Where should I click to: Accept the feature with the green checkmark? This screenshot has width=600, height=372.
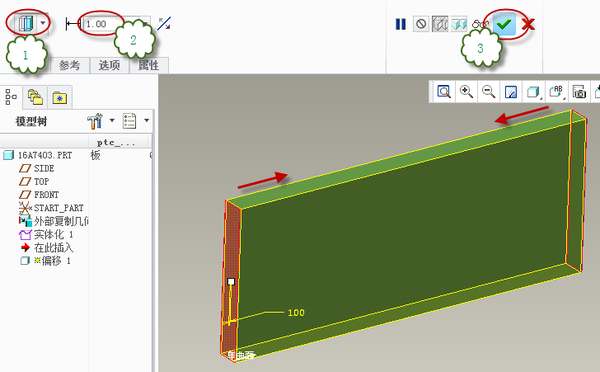504,24
